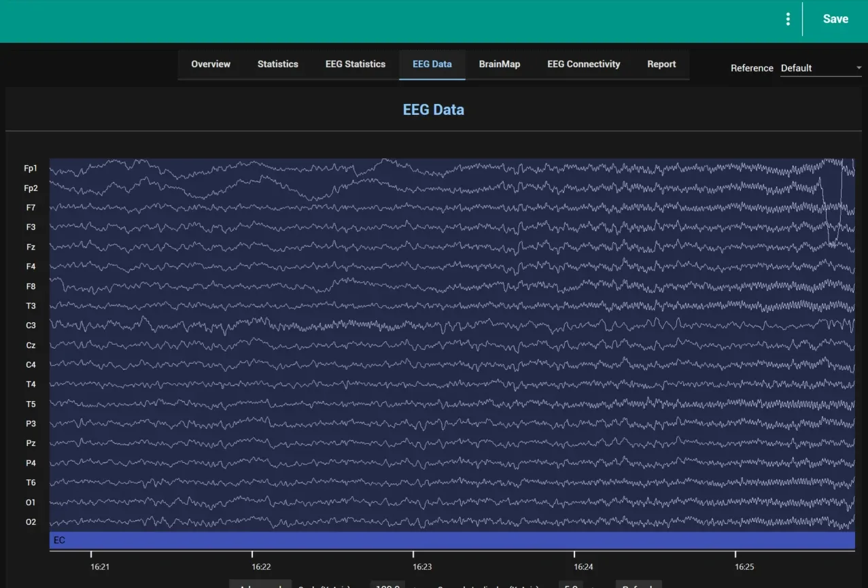This screenshot has height=588, width=868.
Task: Switch to the Statistics tab
Action: click(x=278, y=64)
